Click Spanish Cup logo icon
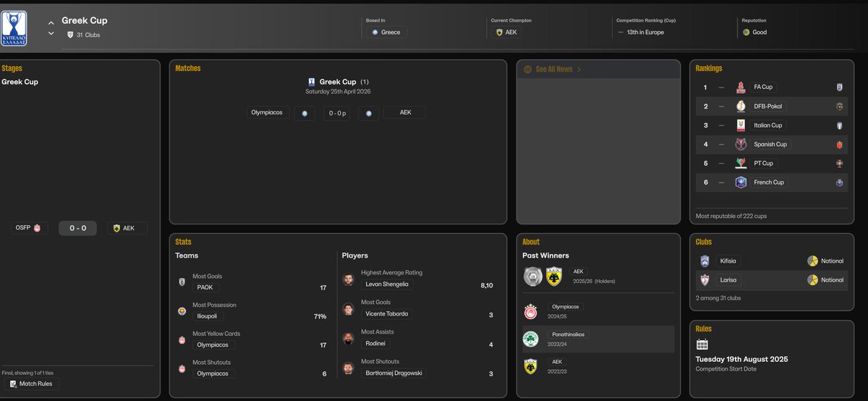The height and width of the screenshot is (401, 868). [x=741, y=144]
